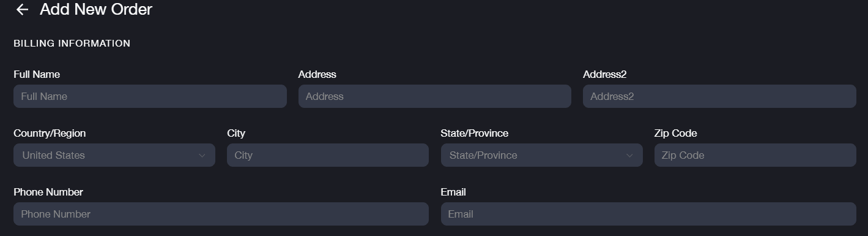Click the Phone Number field label
The image size is (868, 236).
[x=48, y=192]
